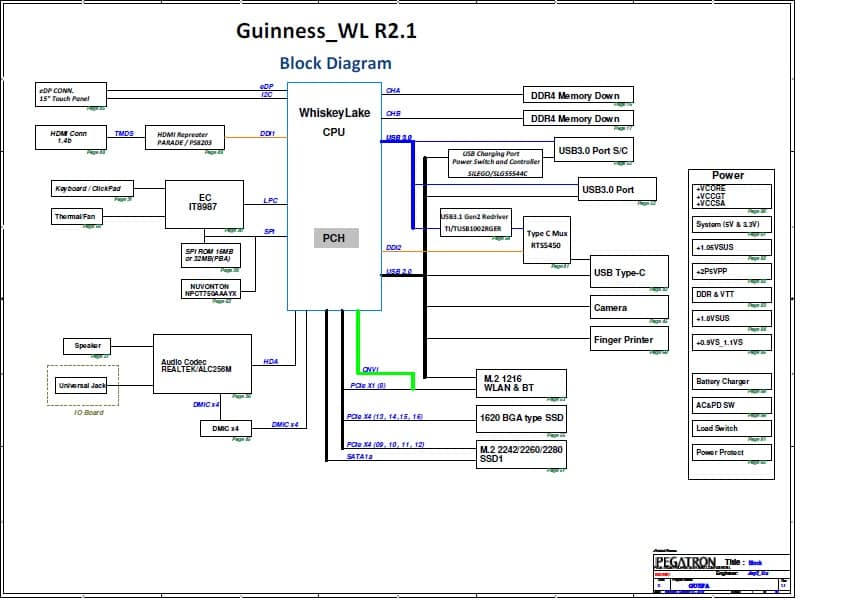851x601 pixels.
Task: Select the green CNVi signal label
Action: [370, 370]
